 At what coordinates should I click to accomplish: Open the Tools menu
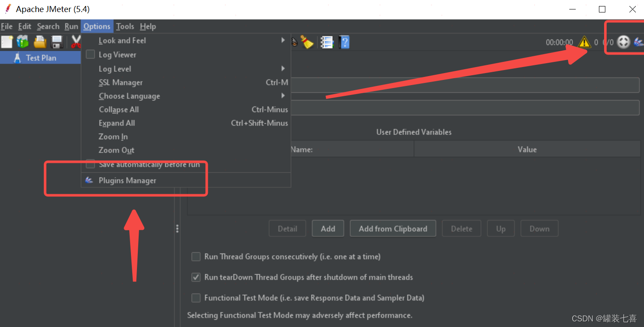[x=125, y=26]
